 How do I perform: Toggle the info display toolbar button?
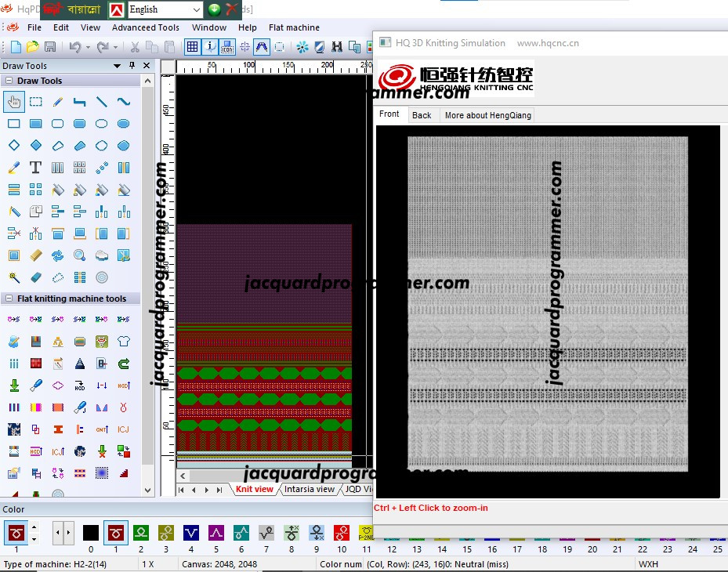coord(210,46)
